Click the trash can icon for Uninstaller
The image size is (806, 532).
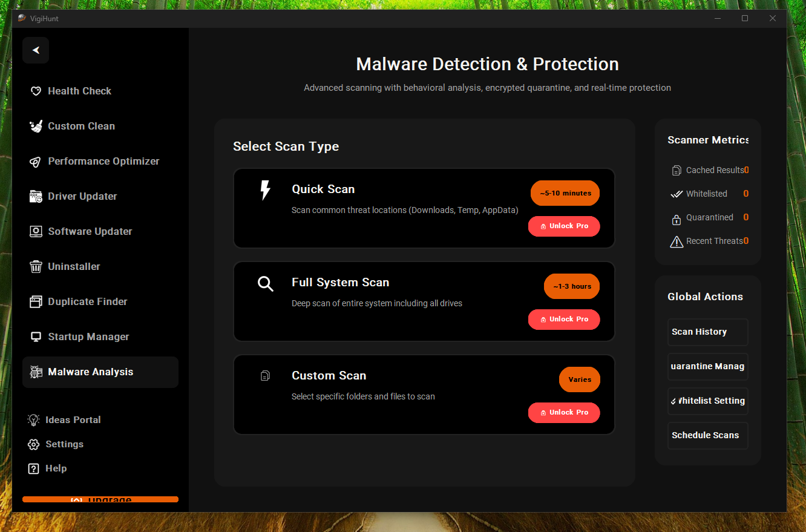[x=36, y=267]
